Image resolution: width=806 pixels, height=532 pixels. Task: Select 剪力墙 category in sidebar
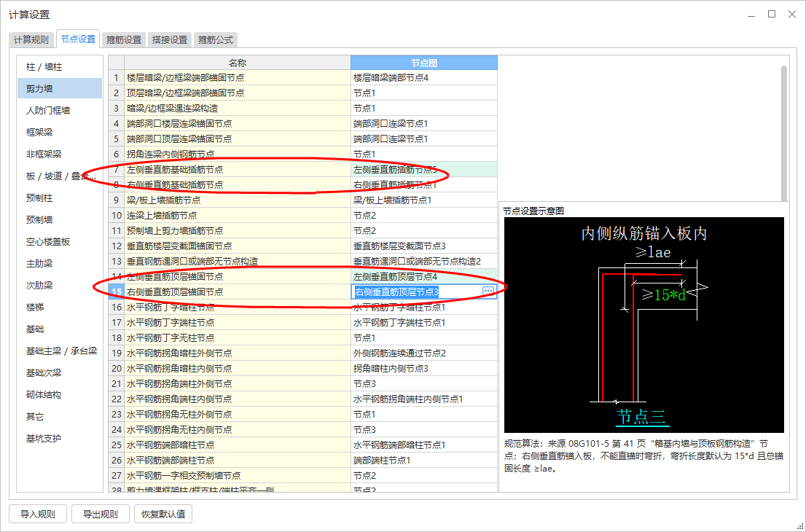60,88
